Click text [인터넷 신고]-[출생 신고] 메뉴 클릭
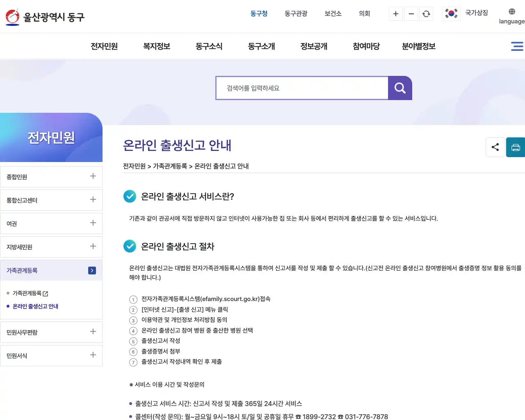525x420 pixels. tap(185, 310)
